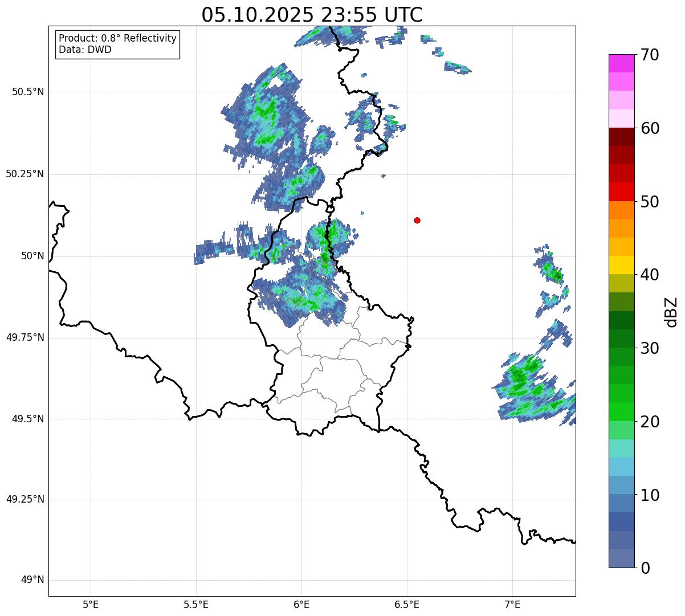Click the longitude label 7°E
Screen dimensions: 685x616
(512, 605)
